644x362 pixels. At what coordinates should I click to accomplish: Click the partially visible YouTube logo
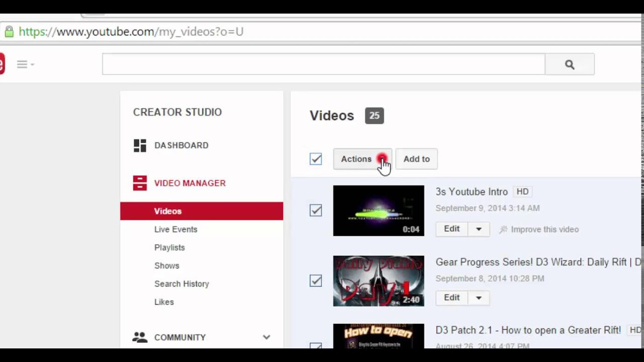[x=2, y=64]
